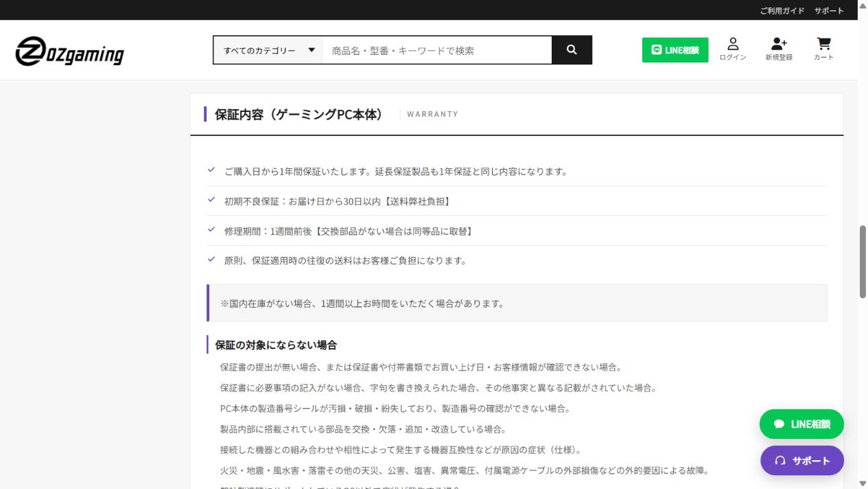Click the 製品内部に搭載されている部品 line
Screen dimensions: 868x489
(363, 429)
